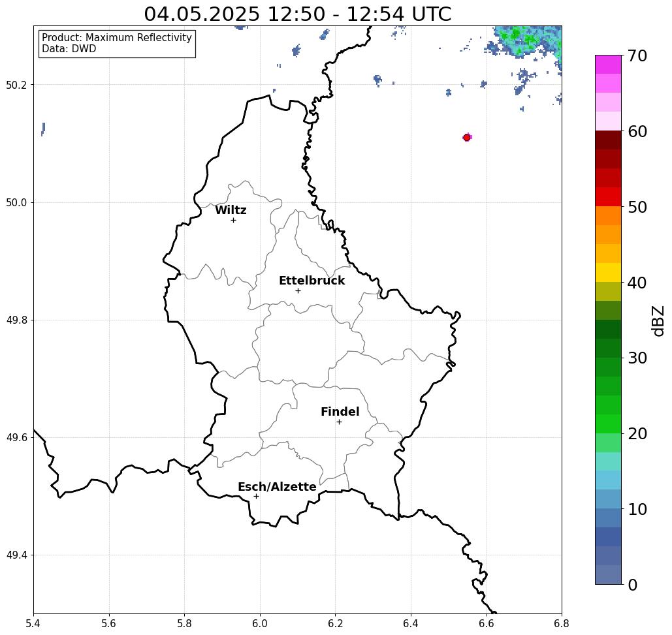672x635 pixels.
Task: Click the Findel station cross marker
Action: (339, 422)
